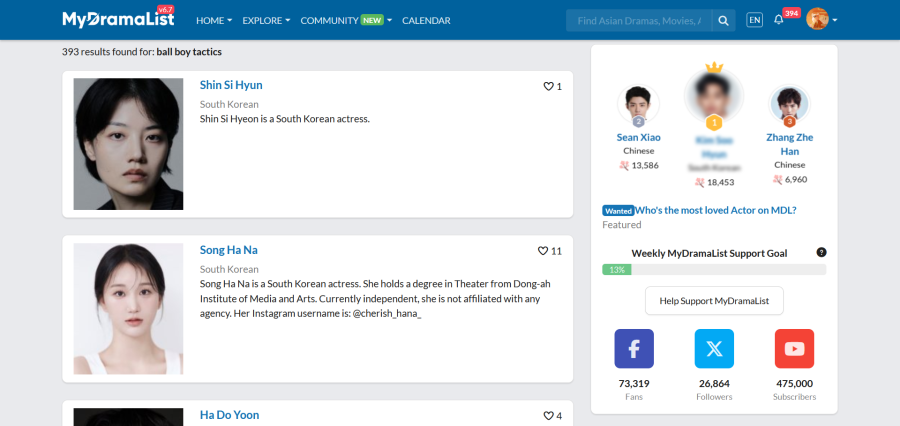Click the weekly support goal progress bar
Image resolution: width=900 pixels, height=426 pixels.
coord(714,270)
